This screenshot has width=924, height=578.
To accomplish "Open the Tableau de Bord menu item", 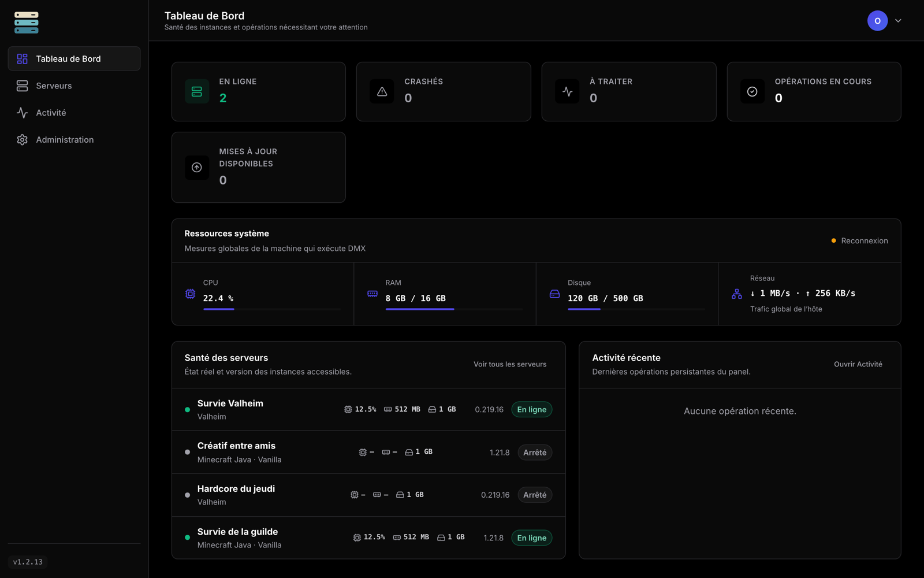I will pos(74,58).
